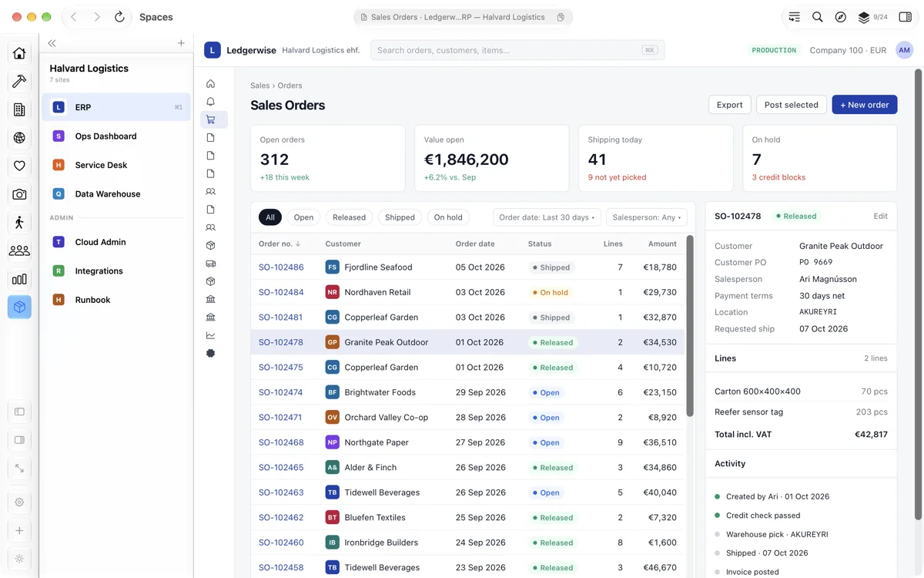Create an order with + New order
This screenshot has height=578, width=924.
click(865, 105)
